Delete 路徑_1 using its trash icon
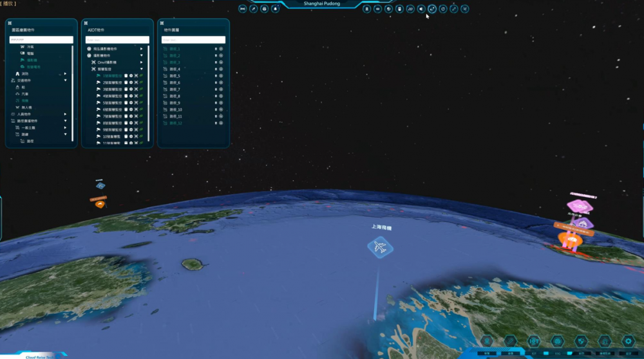 [x=216, y=49]
